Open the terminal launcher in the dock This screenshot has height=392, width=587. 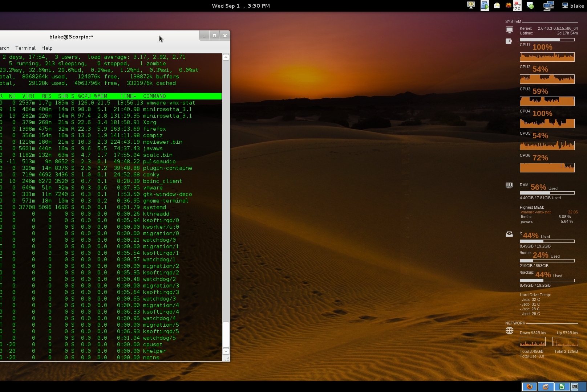(x=576, y=387)
